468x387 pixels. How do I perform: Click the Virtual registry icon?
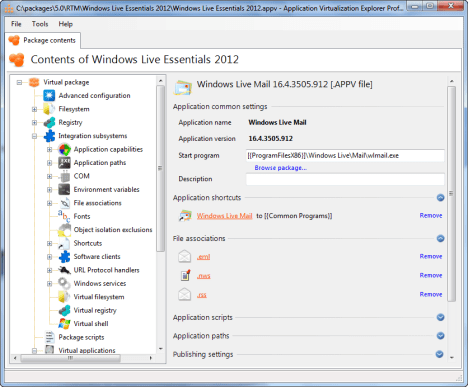(64, 310)
